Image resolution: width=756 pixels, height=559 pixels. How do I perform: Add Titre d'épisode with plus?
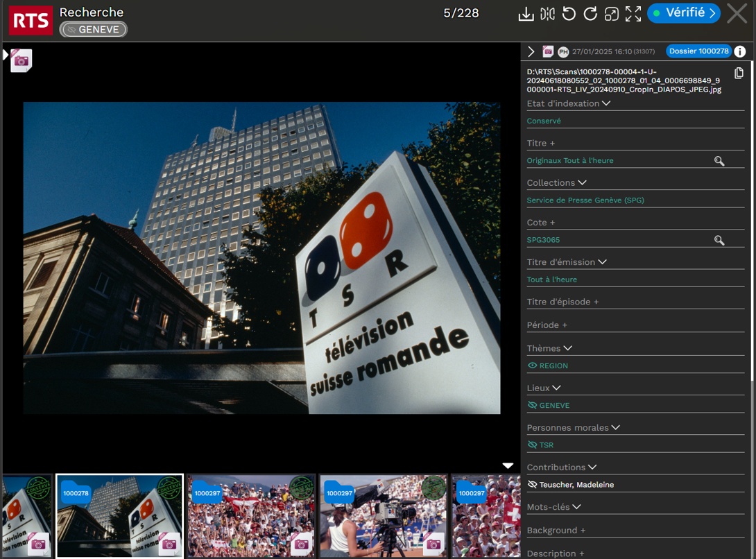[x=596, y=302]
